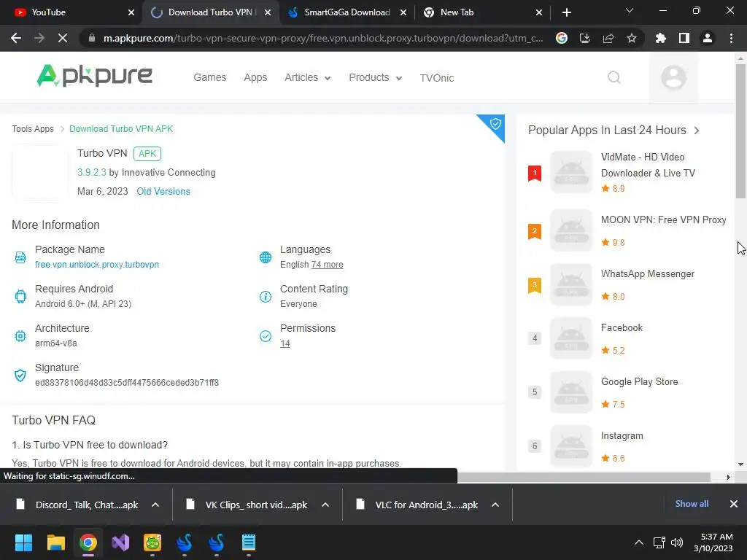Open the 74 more languages link
The height and width of the screenshot is (560, 747).
[x=328, y=264]
